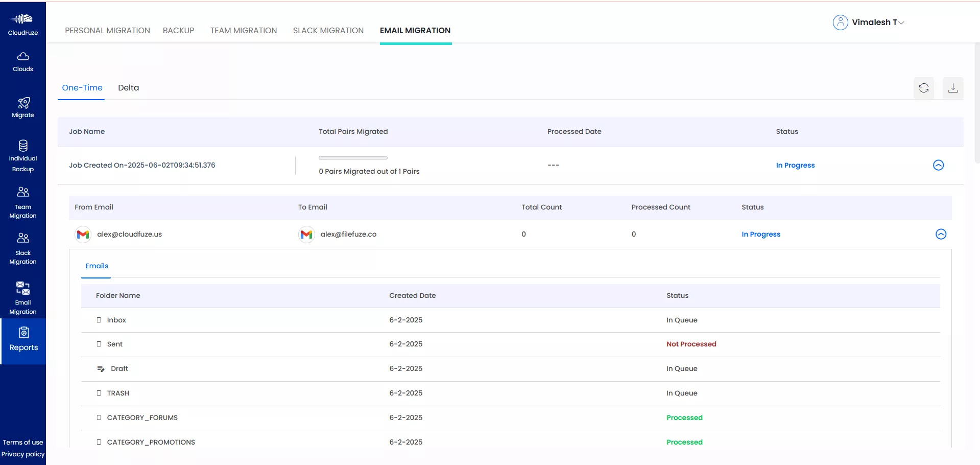Viewport: 980px width, 465px height.
Task: Click the Total Pairs Migrated header
Action: click(x=353, y=131)
